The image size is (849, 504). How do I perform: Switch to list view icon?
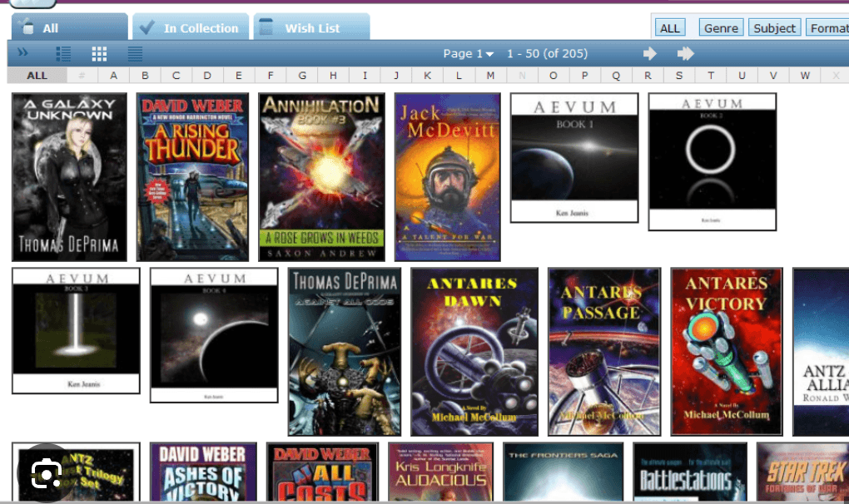pyautogui.click(x=63, y=54)
